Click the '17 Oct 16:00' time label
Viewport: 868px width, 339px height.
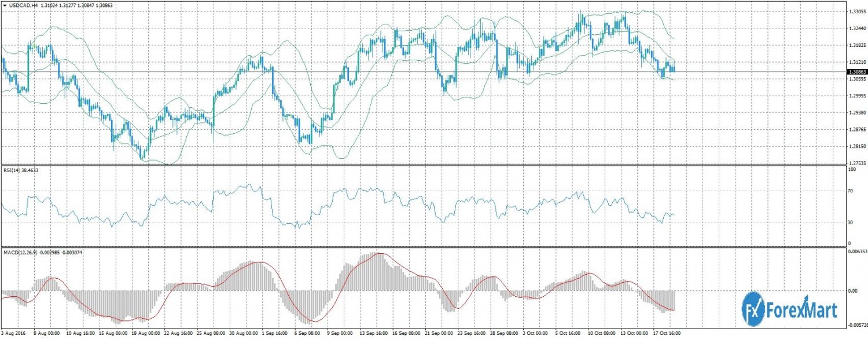tap(665, 334)
